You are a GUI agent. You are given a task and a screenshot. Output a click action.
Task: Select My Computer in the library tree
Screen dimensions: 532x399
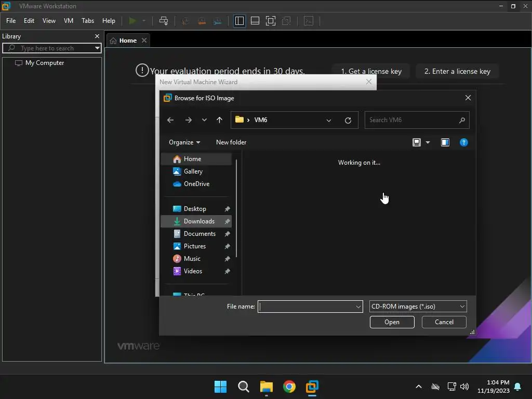(x=45, y=63)
